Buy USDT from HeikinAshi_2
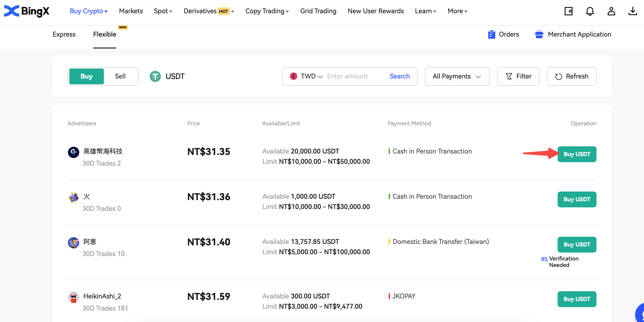The image size is (644, 322). (x=577, y=299)
